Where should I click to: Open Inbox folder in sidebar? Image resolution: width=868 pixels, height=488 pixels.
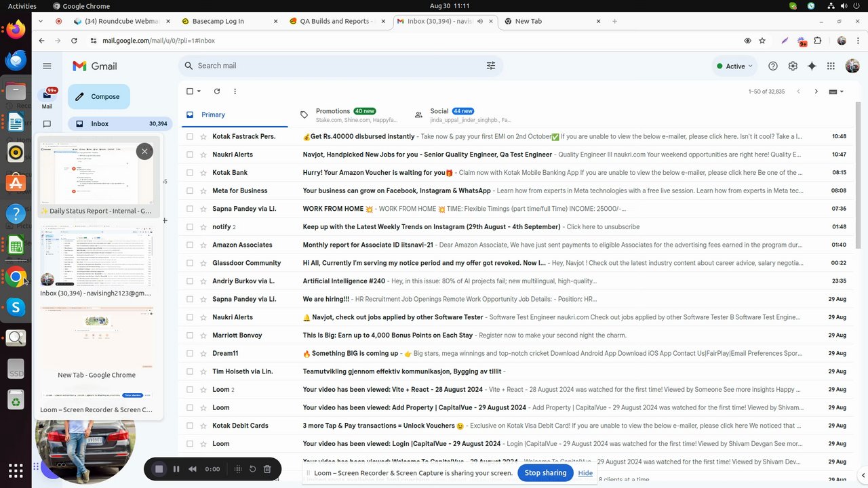point(121,124)
